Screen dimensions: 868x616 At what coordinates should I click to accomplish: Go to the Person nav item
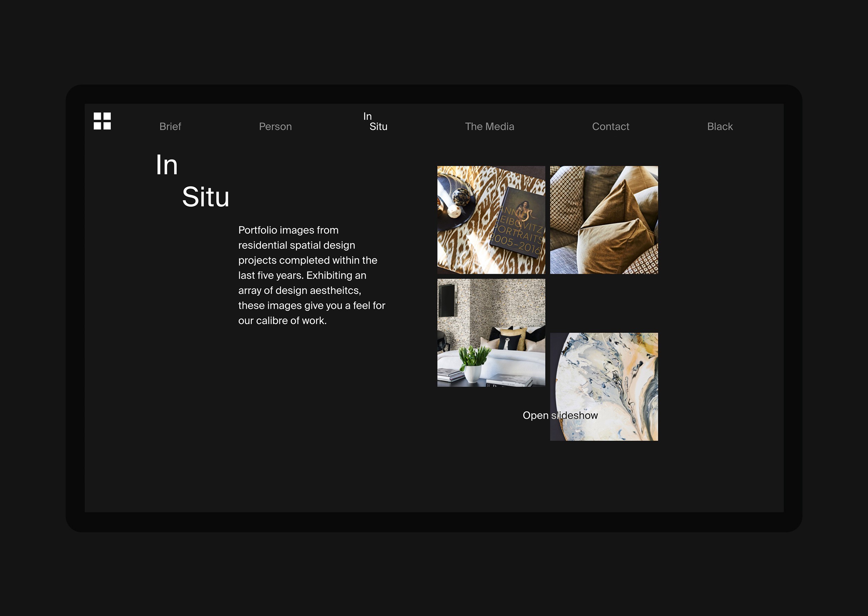click(x=275, y=126)
